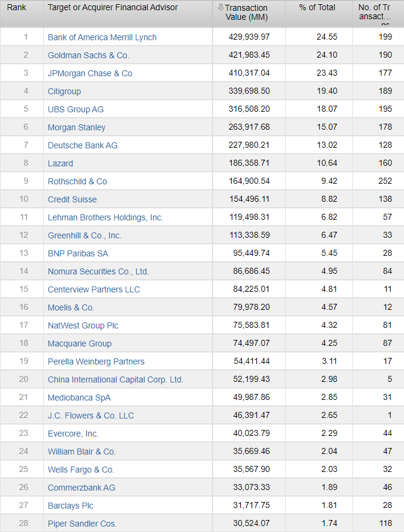Screen dimensions: 404x532
Task: Open Piper Sandler Cos. link
Action: (82, 524)
